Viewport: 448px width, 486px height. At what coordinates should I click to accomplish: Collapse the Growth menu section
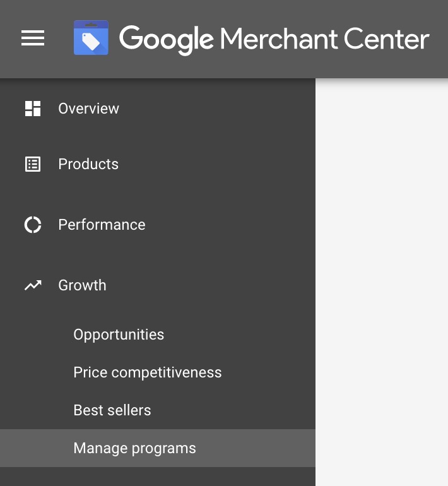pos(82,285)
